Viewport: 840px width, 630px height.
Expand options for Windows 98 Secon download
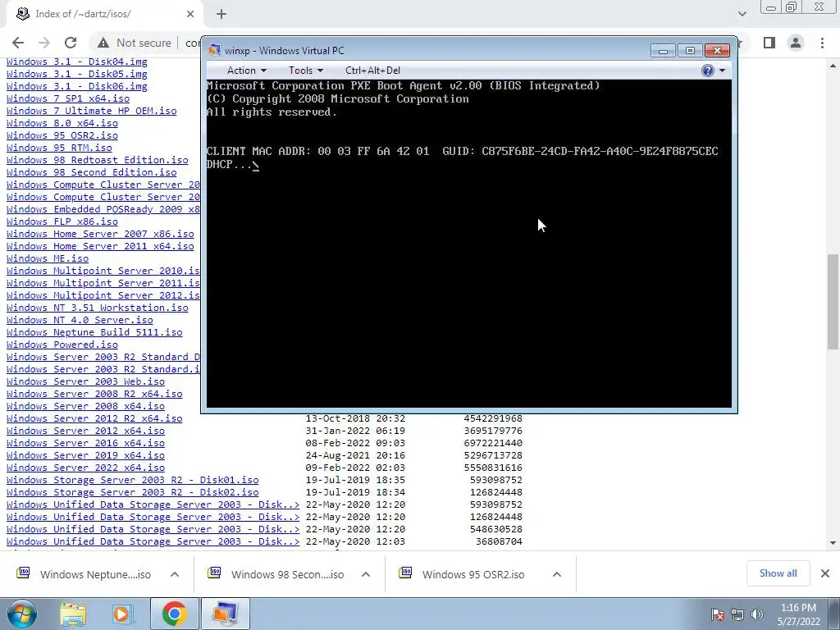pyautogui.click(x=366, y=574)
